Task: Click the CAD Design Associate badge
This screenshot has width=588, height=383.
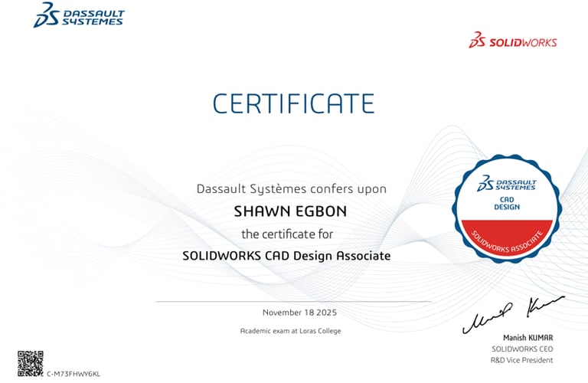Action: (x=507, y=208)
